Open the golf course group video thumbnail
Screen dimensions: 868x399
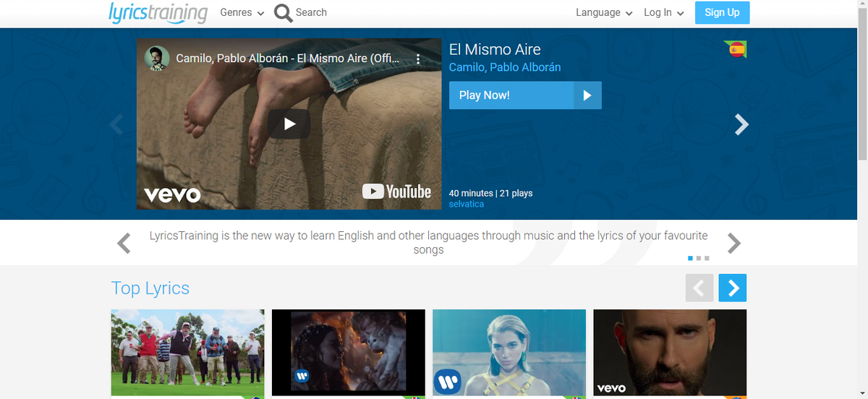pos(187,353)
